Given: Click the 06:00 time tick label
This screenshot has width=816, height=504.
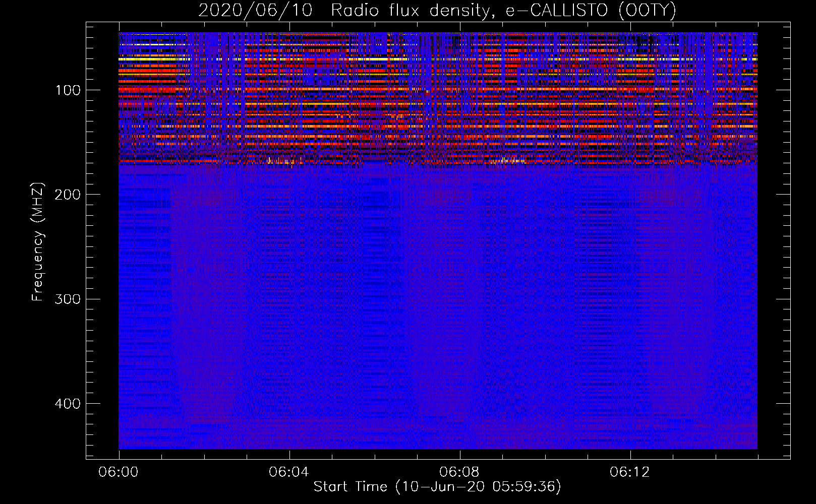Looking at the screenshot, I should coord(119,472).
